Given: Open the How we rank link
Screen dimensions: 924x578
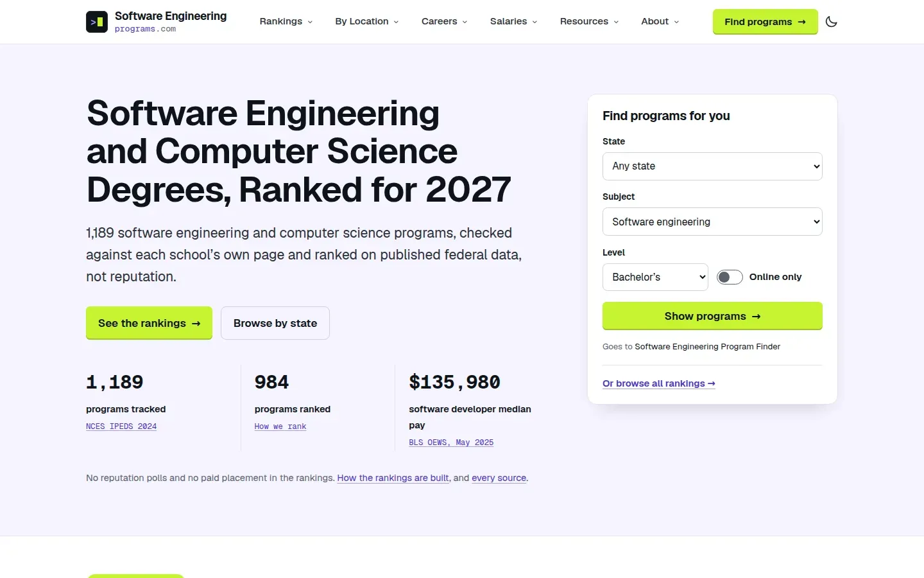Looking at the screenshot, I should click(x=280, y=426).
